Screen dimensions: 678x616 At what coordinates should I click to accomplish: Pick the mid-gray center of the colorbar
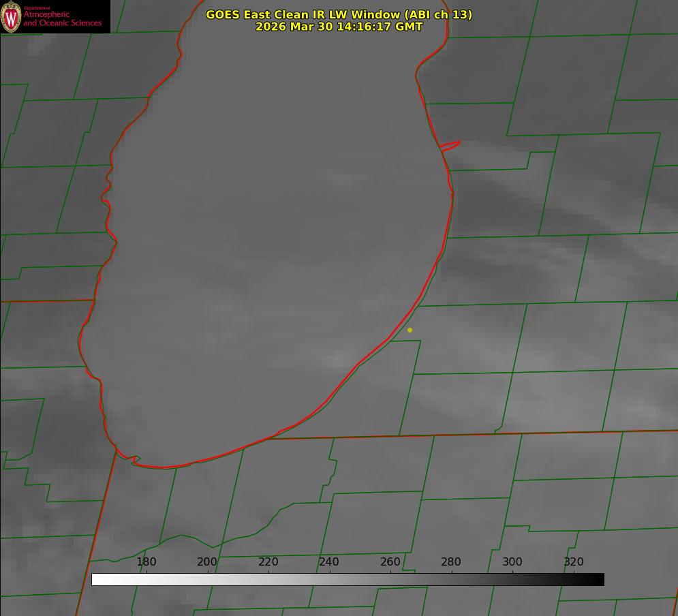click(348, 579)
